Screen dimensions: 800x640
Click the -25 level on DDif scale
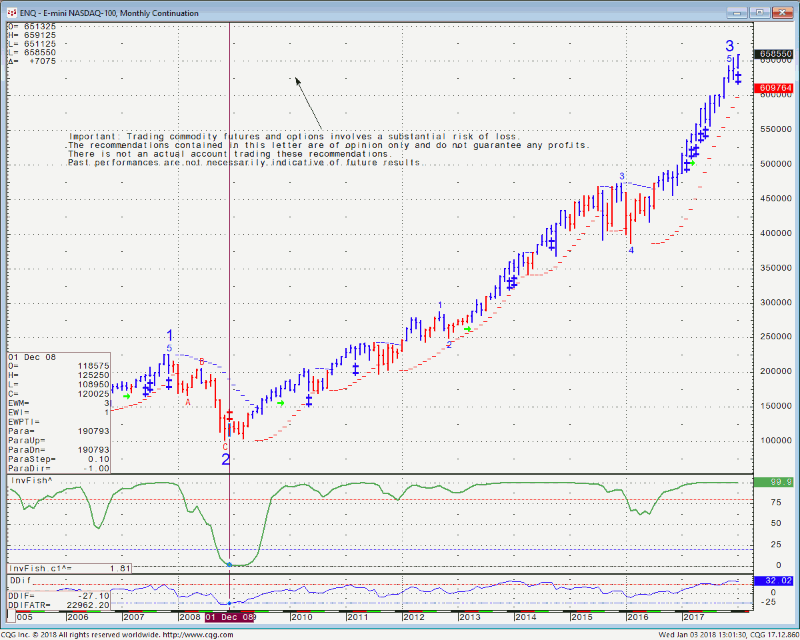[x=768, y=602]
